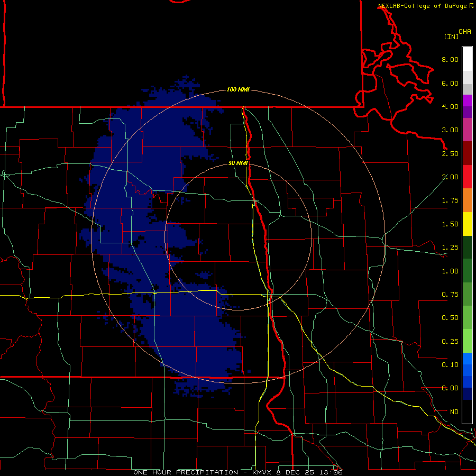Image resolution: width=476 pixels, height=476 pixels.
Task: Click the 0.50 legend value
Action: (450, 318)
